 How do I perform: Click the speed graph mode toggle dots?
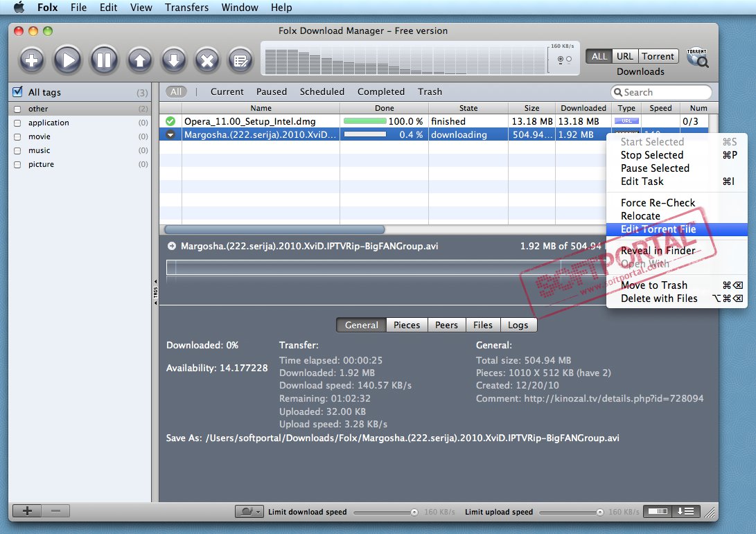pos(564,60)
